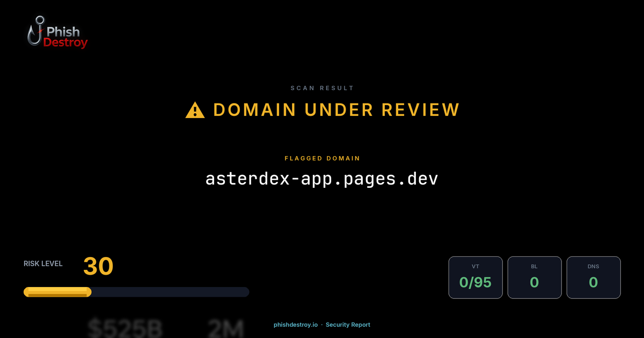Open the Security Report link
The image size is (644, 338).
tap(348, 325)
